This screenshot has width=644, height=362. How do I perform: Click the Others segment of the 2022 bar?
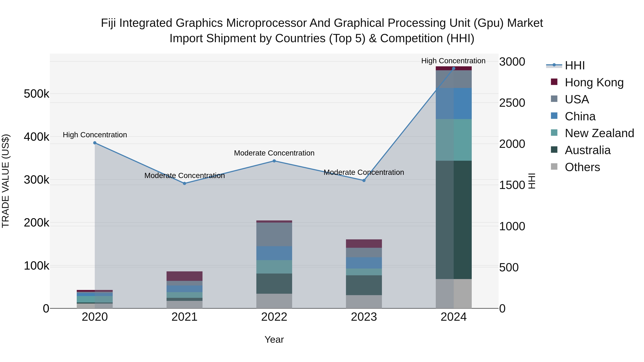pyautogui.click(x=274, y=301)
